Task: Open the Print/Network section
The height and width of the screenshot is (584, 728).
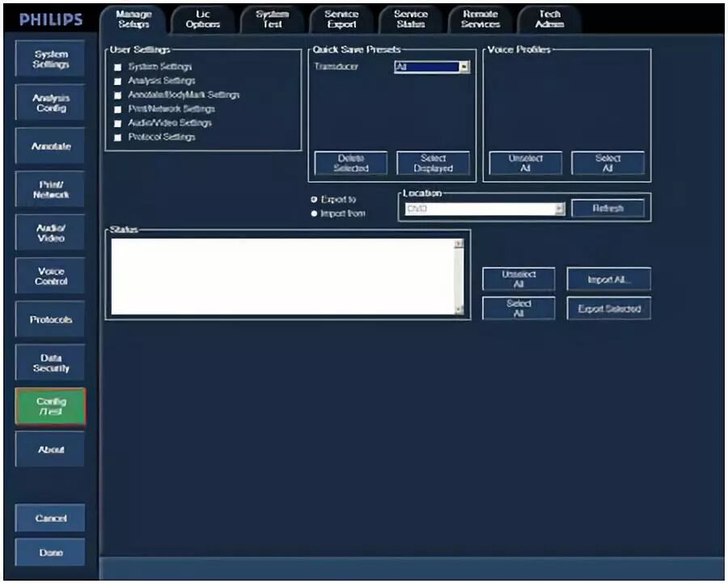Action: (x=50, y=189)
